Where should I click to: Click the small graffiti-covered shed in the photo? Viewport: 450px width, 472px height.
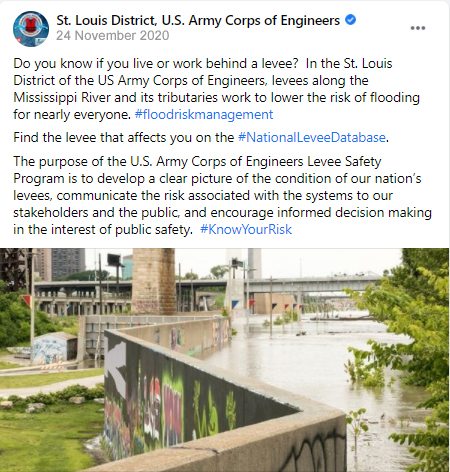[55, 348]
